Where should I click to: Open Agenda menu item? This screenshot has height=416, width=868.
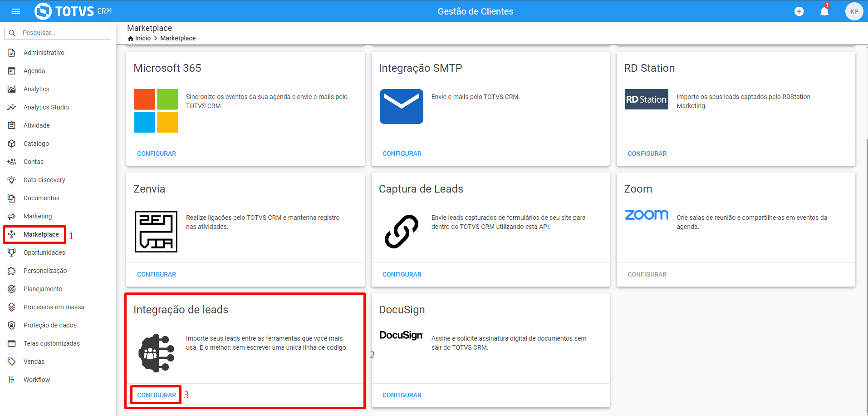point(34,71)
